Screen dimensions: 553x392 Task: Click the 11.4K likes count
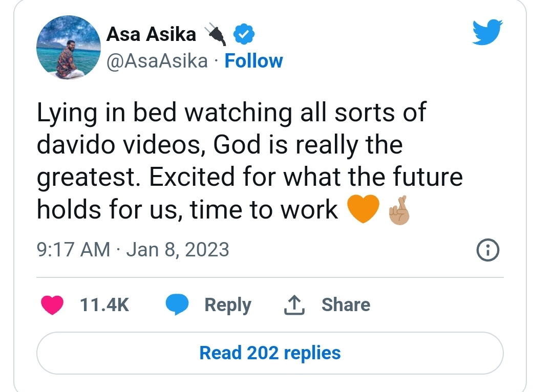(105, 304)
